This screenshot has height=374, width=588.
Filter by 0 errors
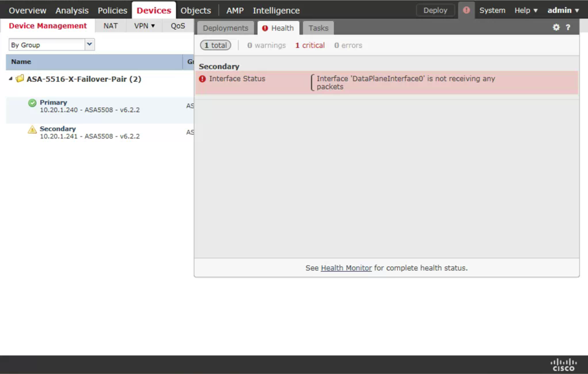[348, 46]
